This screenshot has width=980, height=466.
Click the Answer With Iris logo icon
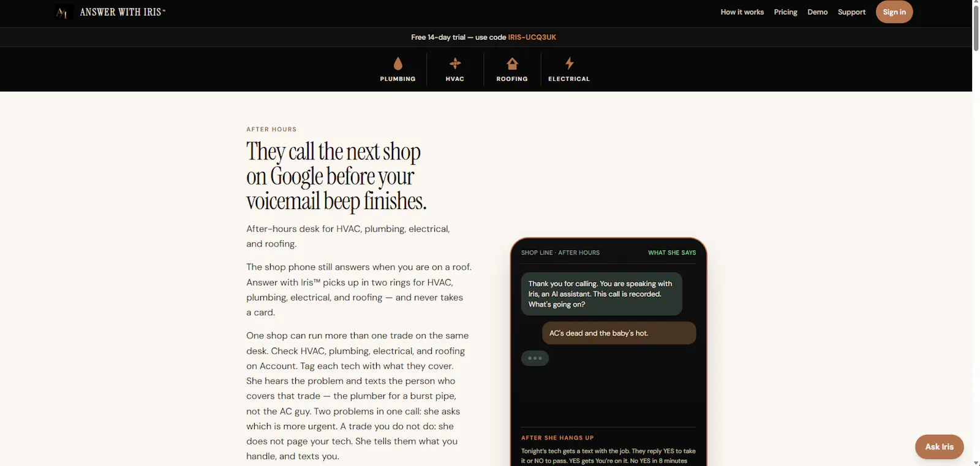(x=63, y=12)
